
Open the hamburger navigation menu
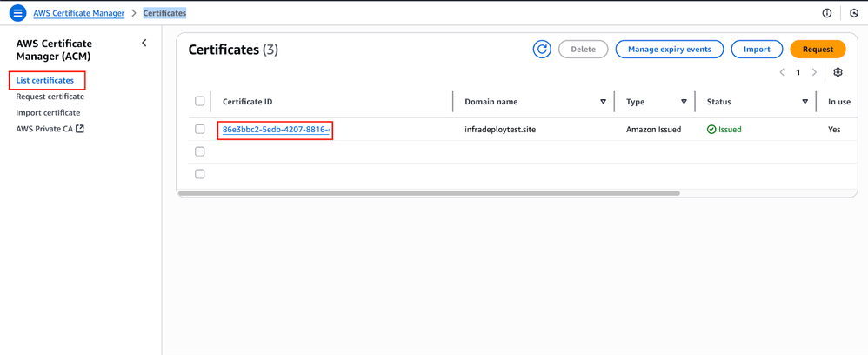coord(17,13)
